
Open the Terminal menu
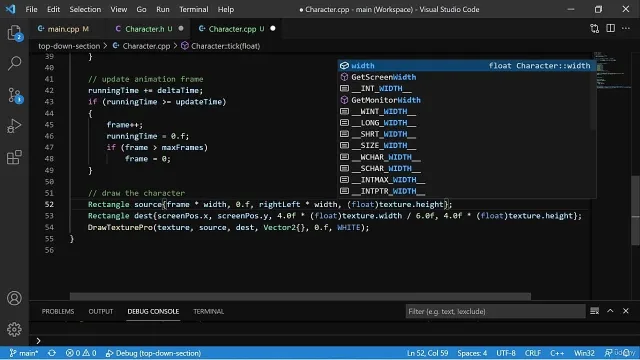(194, 9)
